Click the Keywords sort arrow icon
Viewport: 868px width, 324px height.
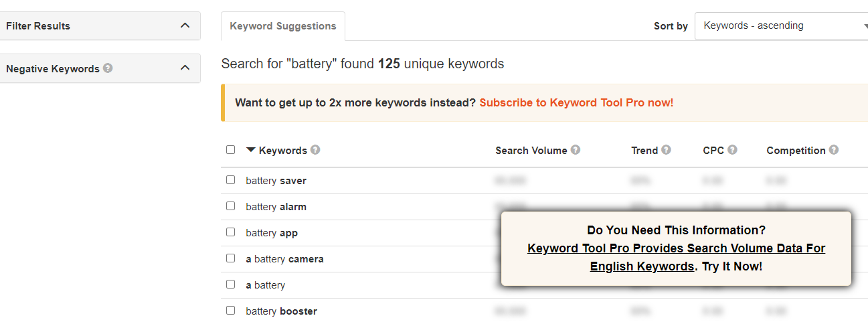coord(251,150)
